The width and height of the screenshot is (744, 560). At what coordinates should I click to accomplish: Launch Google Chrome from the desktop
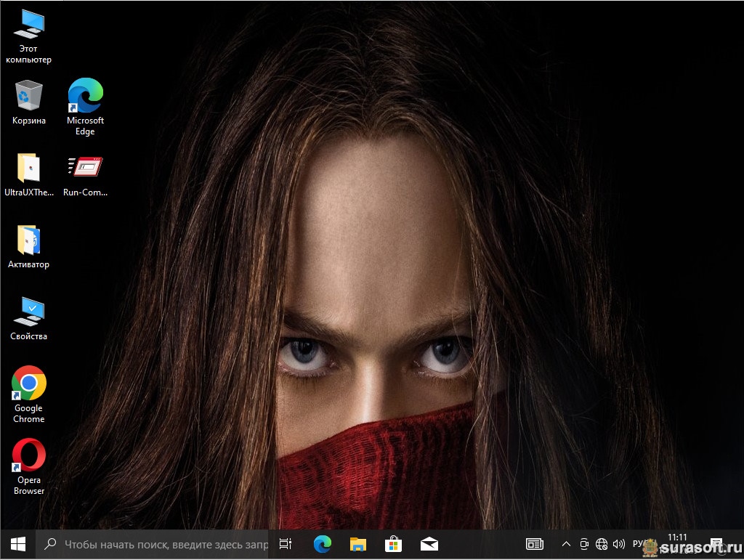click(x=28, y=384)
